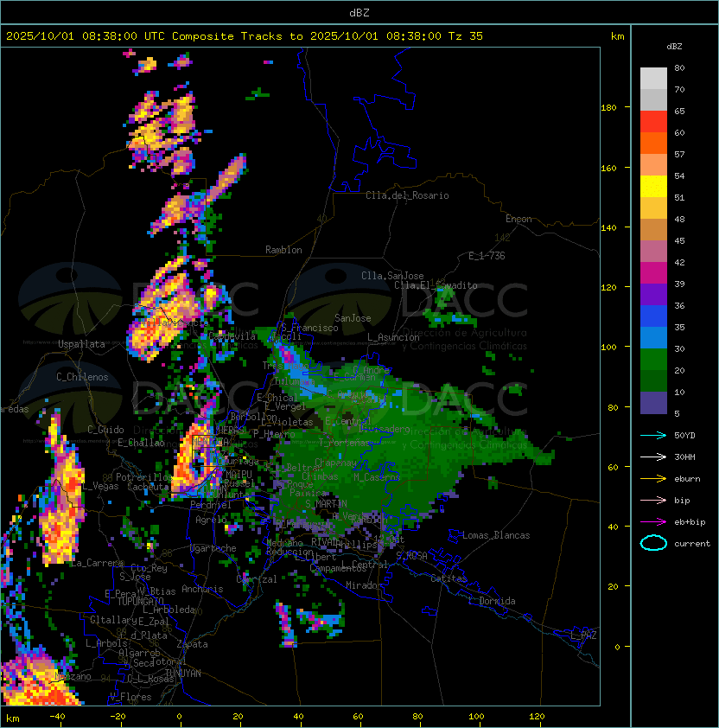Viewport: 719px width, 728px height.
Task: Select the green 20–30 dBZ color band
Action: tap(653, 360)
